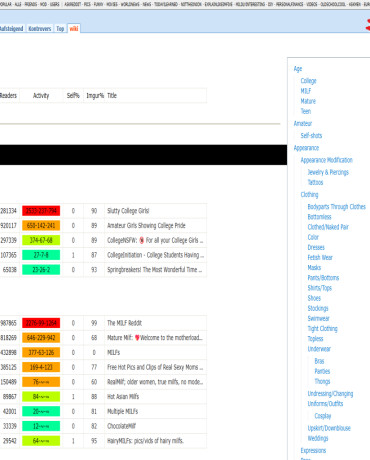Open the wiki tab

(74, 29)
